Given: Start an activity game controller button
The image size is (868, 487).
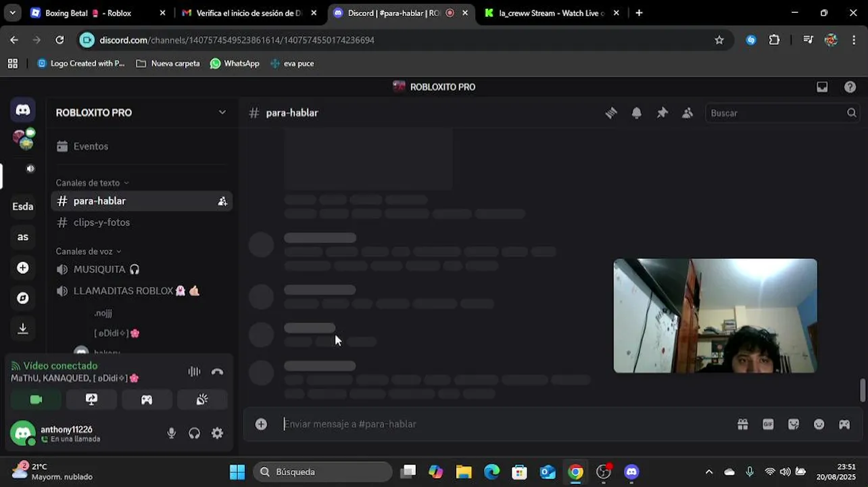Looking at the screenshot, I should click(147, 400).
